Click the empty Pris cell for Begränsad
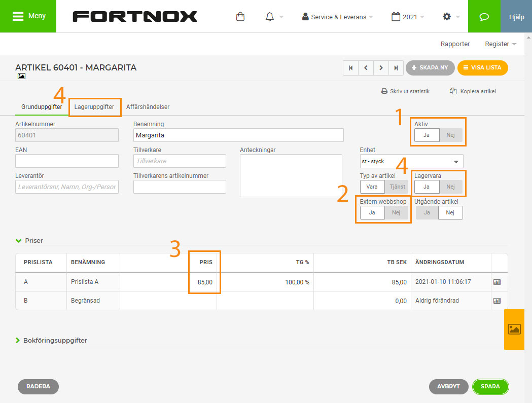The image size is (532, 403). (x=168, y=301)
